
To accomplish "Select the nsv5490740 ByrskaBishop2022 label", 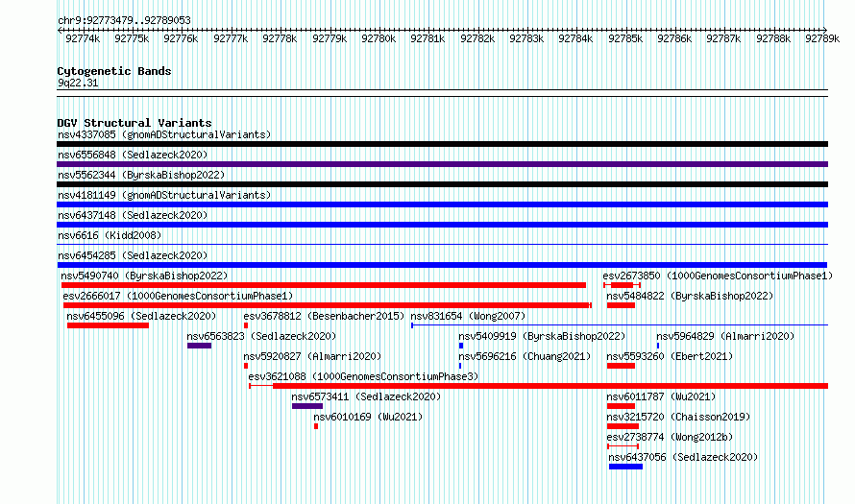I will tap(144, 276).
